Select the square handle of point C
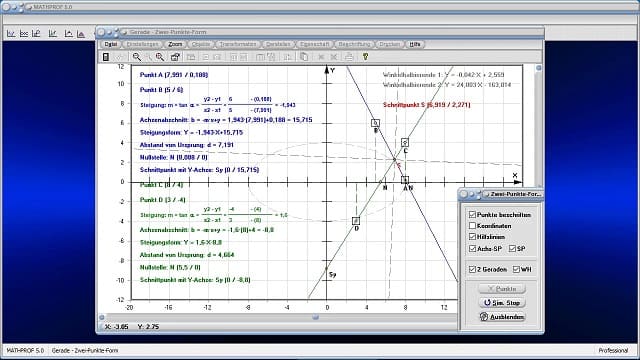This screenshot has width=640, height=360. pos(405,142)
